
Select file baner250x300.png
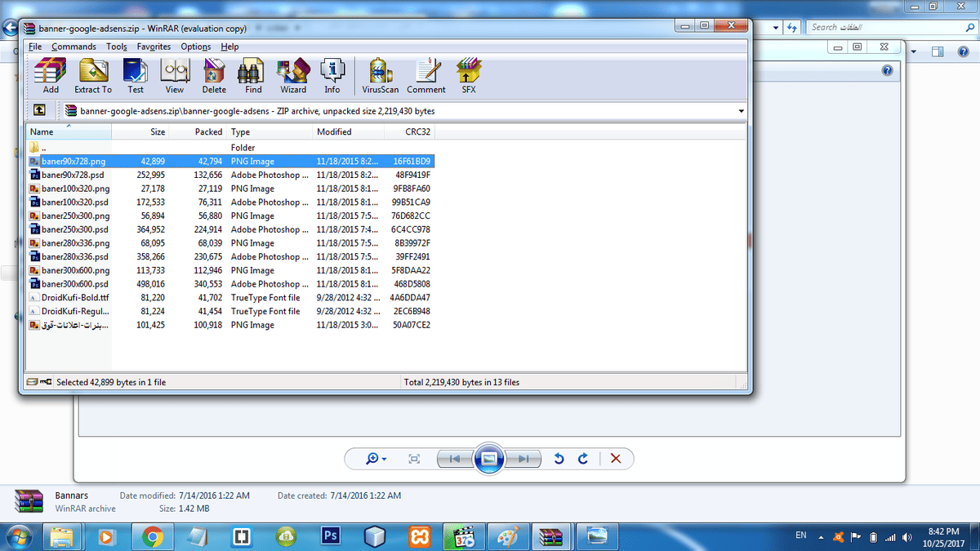pyautogui.click(x=230, y=216)
